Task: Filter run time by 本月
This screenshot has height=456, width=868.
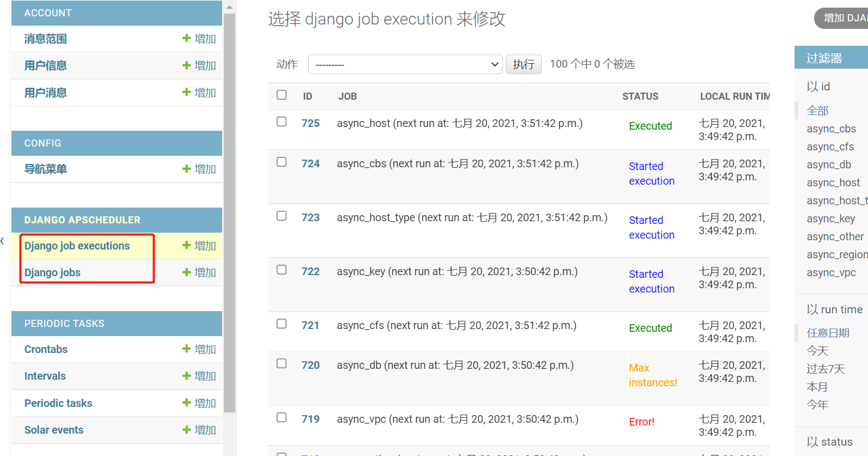Action: point(817,387)
